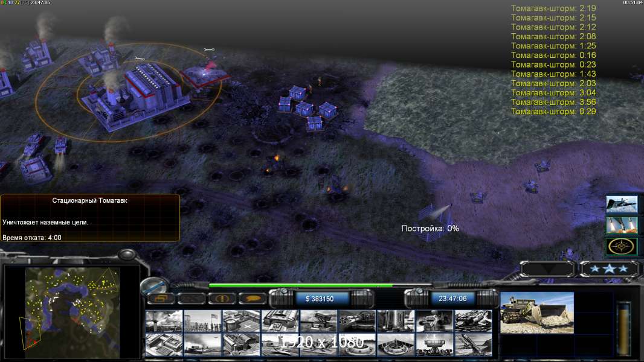644x362 pixels.
Task: Click the Томагавк-шторм: 3:56 timer
Action: click(553, 102)
